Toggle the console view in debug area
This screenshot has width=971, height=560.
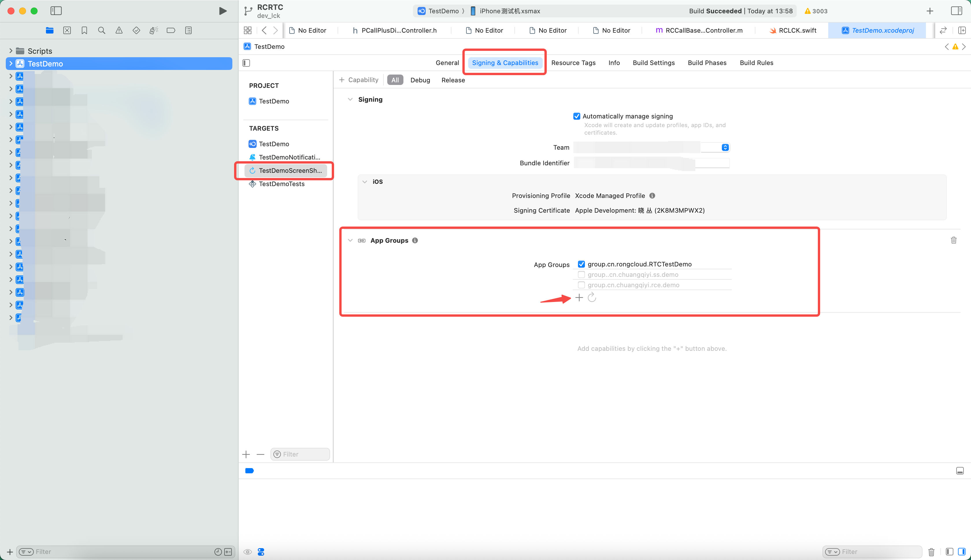961,552
